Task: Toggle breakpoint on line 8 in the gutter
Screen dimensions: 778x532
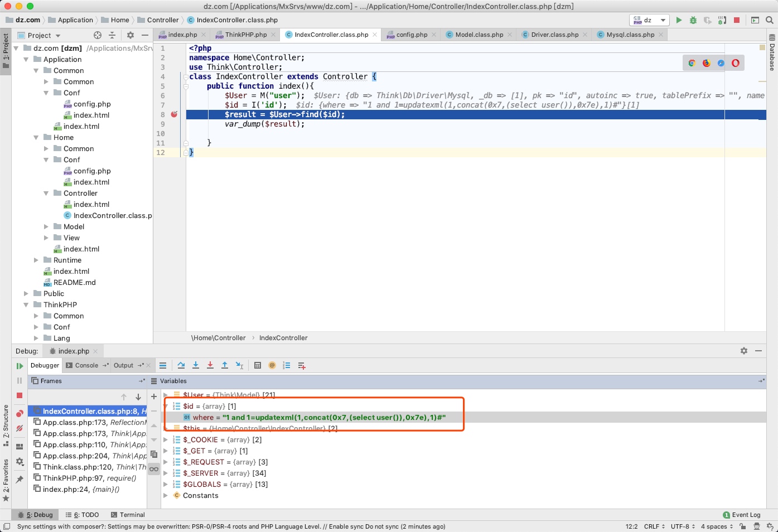Action: pos(174,114)
